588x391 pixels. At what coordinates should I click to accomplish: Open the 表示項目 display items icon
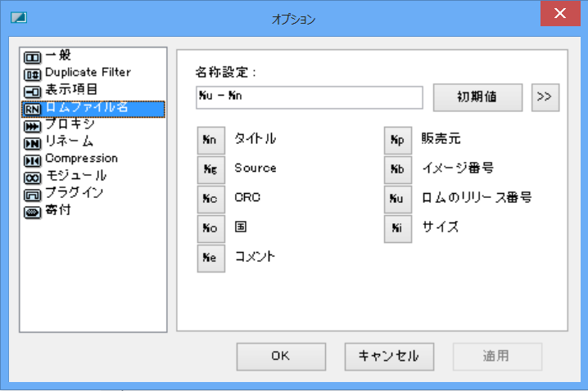click(x=32, y=92)
